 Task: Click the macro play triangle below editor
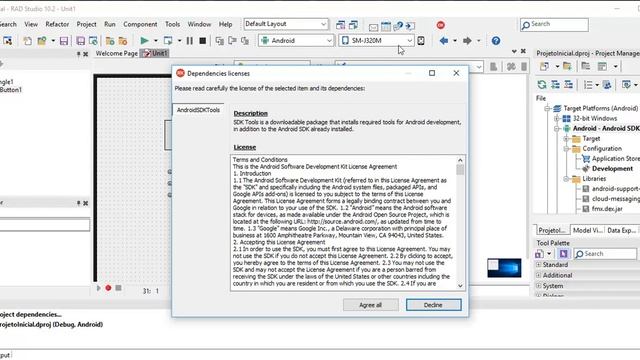(x=98, y=288)
